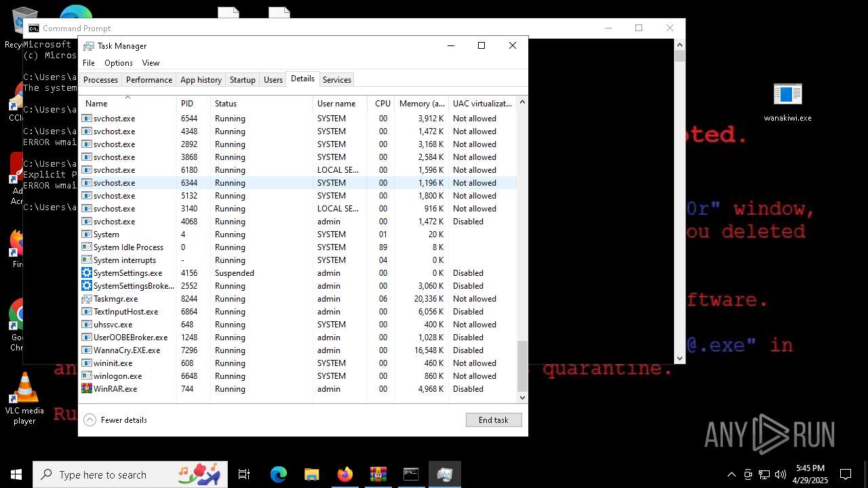Viewport: 868px width, 488px height.
Task: Click the wininit.exe process icon
Action: point(87,363)
